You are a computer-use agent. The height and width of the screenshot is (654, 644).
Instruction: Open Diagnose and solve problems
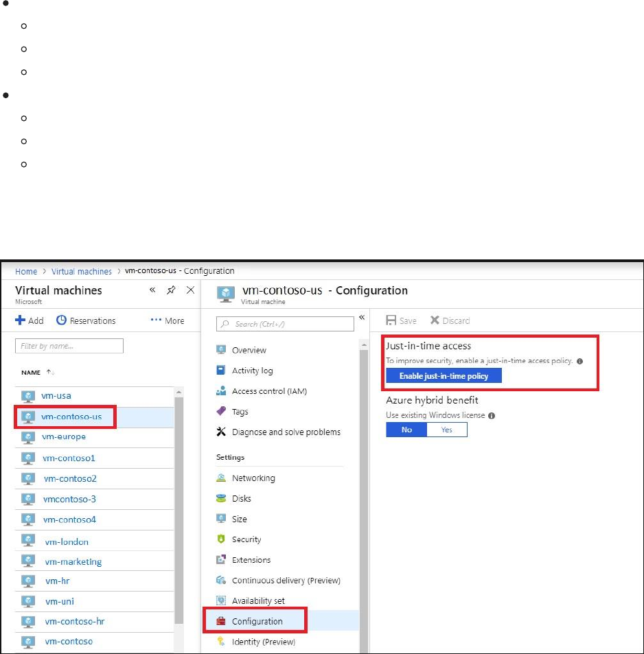[x=286, y=432]
